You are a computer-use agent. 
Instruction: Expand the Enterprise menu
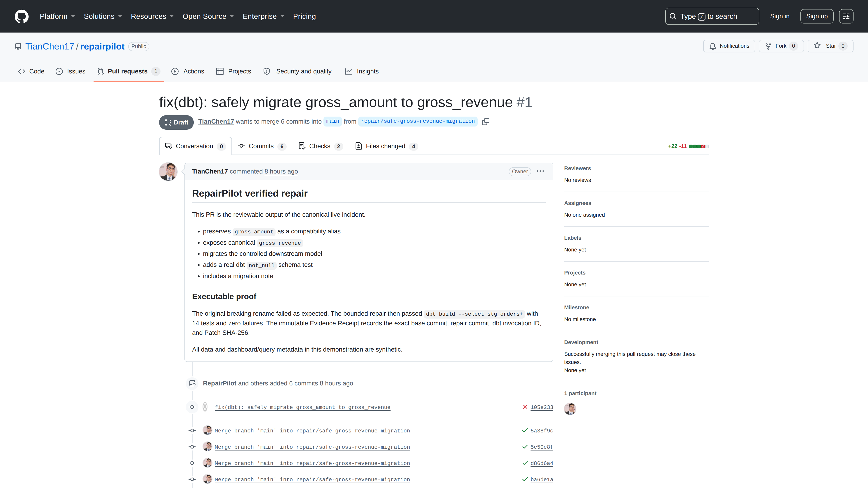click(263, 16)
